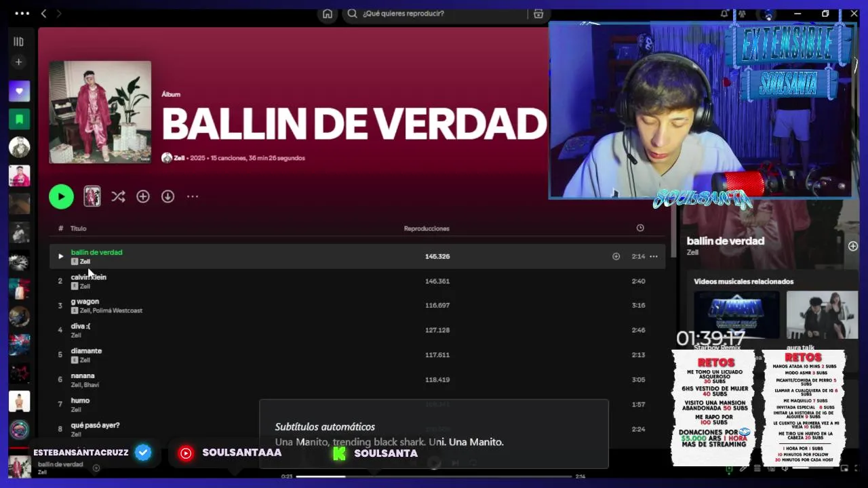Open Connect to a device icon

pyautogui.click(x=771, y=468)
